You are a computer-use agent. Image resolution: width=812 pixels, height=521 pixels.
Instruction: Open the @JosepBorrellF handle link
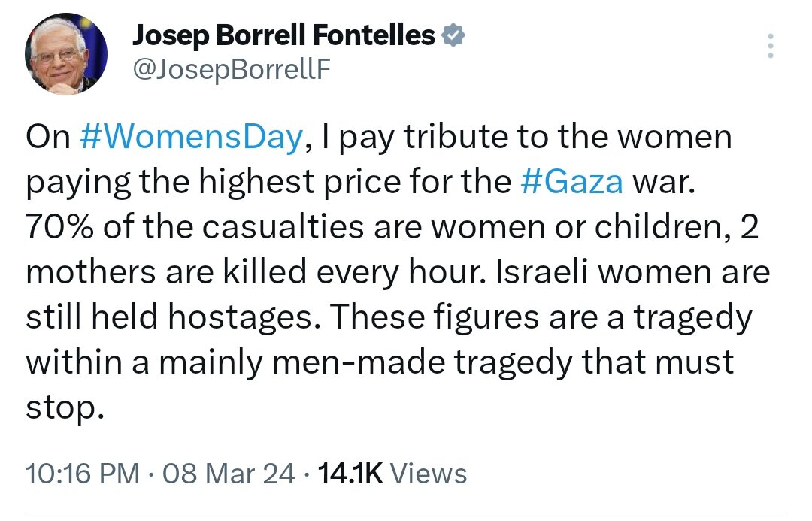(232, 69)
